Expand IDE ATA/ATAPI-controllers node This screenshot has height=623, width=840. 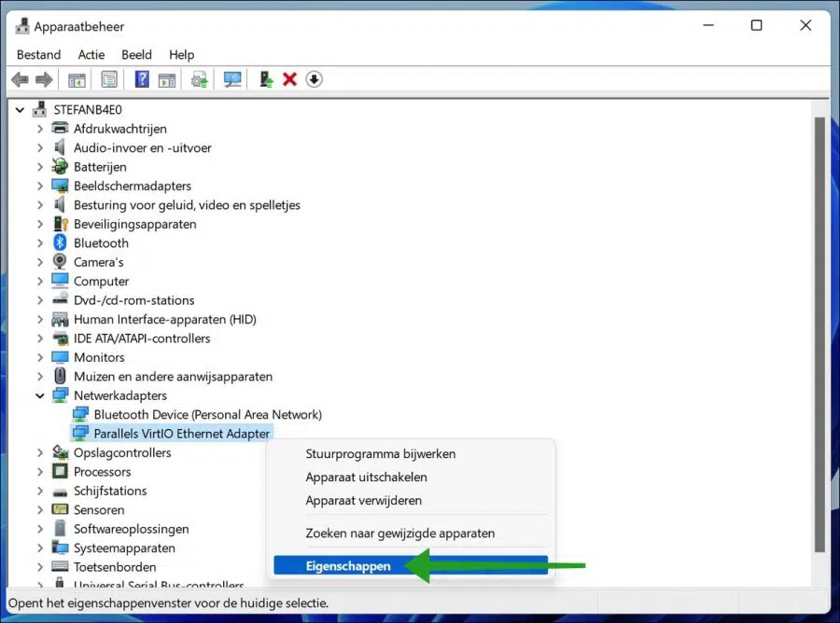point(40,339)
